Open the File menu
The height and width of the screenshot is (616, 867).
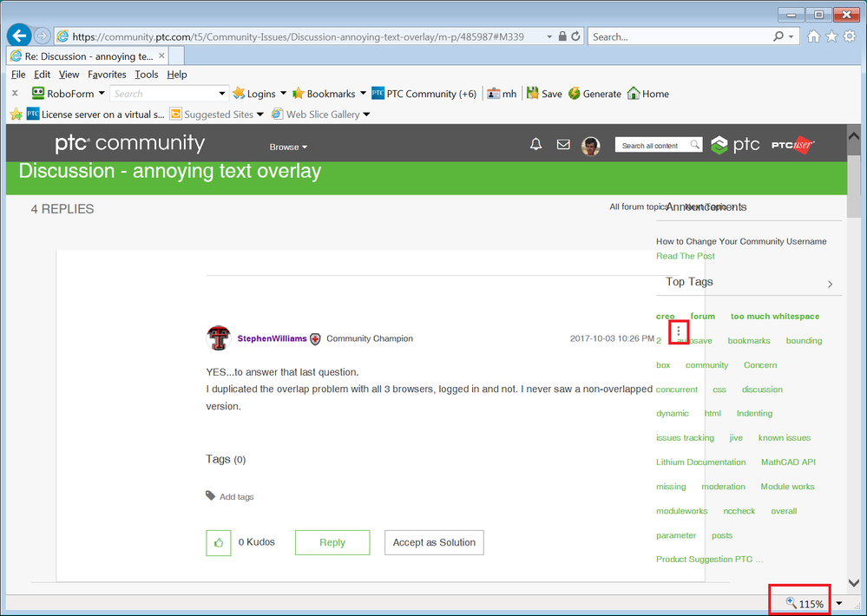pos(18,74)
